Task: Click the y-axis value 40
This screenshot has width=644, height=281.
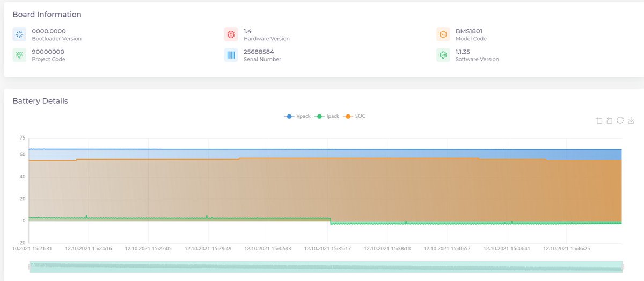Action: [22, 177]
